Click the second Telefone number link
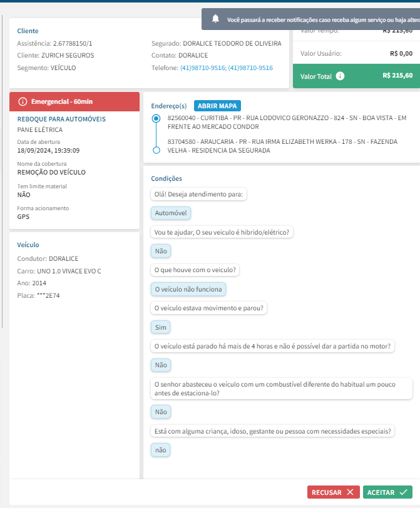The image size is (420, 508). [250, 68]
